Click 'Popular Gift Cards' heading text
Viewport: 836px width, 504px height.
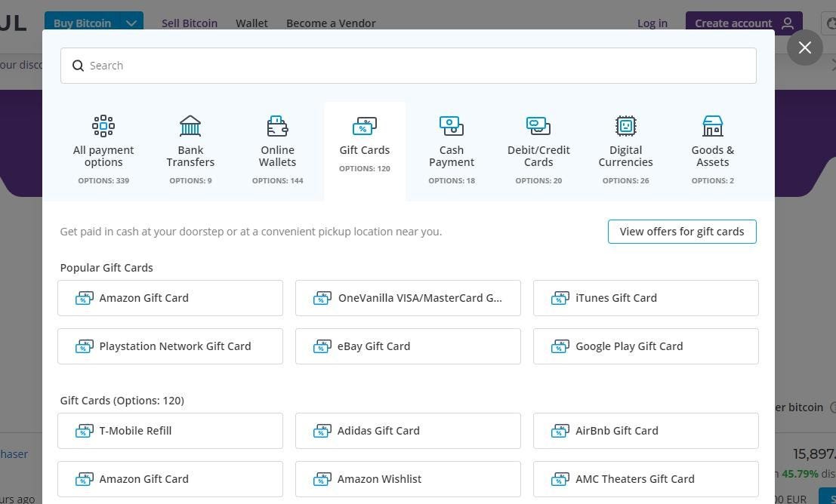tap(106, 267)
